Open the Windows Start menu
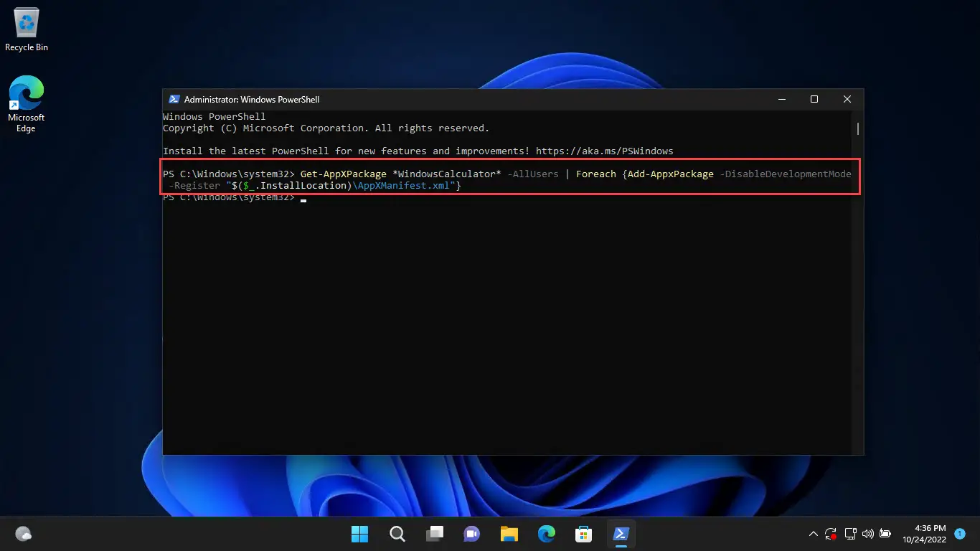Image resolution: width=980 pixels, height=551 pixels. click(359, 534)
